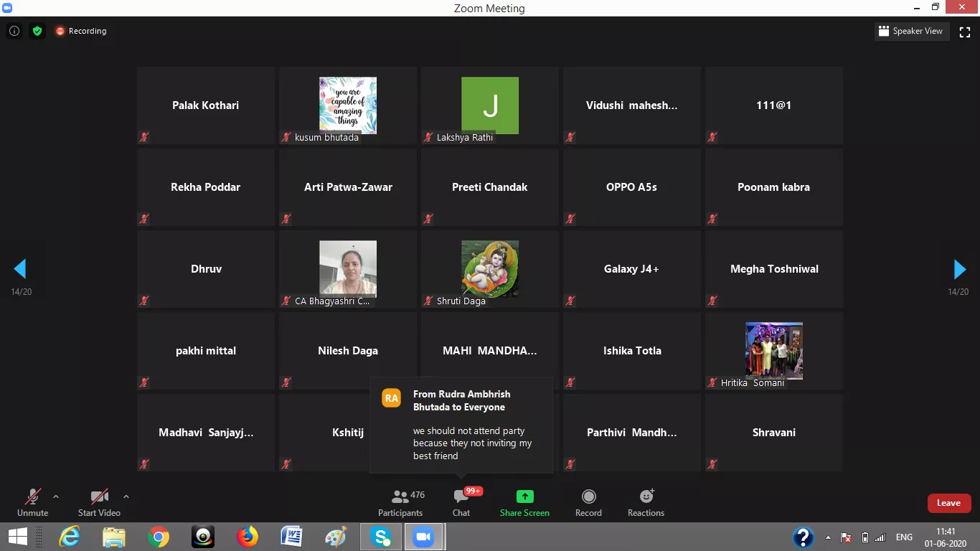980x551 pixels.
Task: Expand video options arrow next to Start Video
Action: tap(126, 496)
